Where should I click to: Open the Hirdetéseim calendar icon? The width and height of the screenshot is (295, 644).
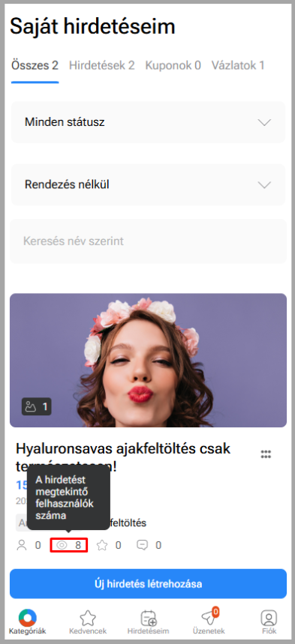(x=148, y=618)
